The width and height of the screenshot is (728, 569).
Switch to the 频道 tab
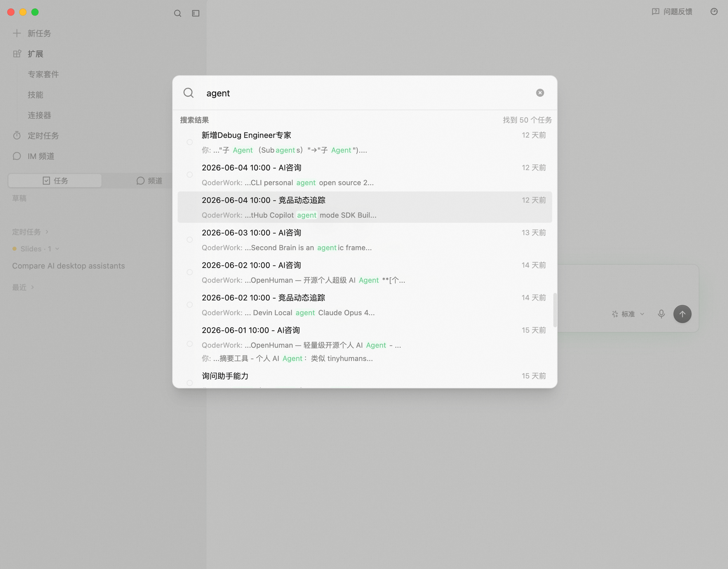[x=149, y=181]
